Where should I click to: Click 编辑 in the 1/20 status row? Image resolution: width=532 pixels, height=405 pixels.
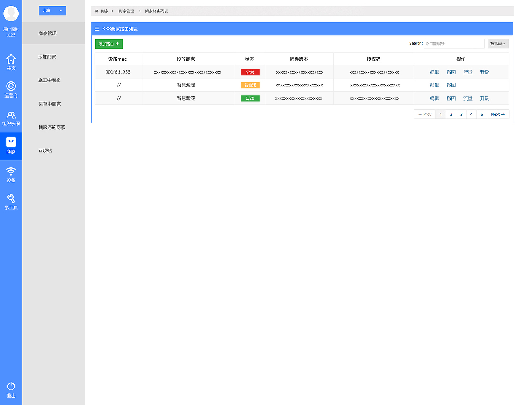coord(434,98)
